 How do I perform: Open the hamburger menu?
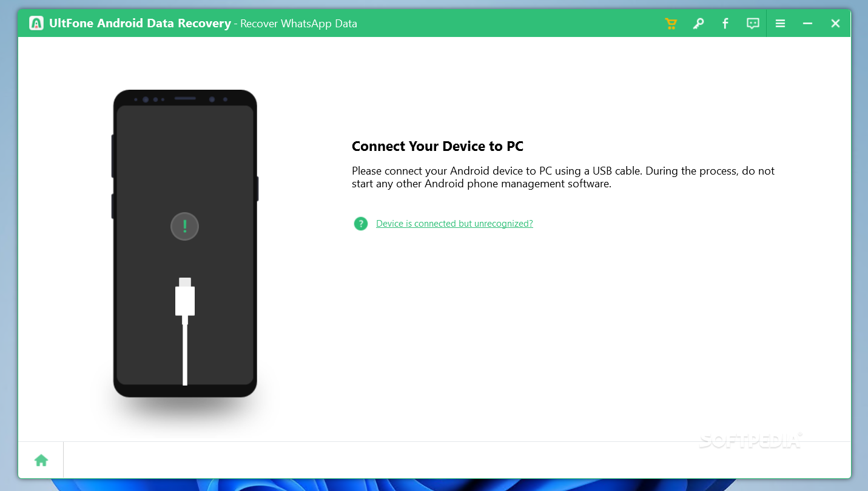pyautogui.click(x=781, y=24)
